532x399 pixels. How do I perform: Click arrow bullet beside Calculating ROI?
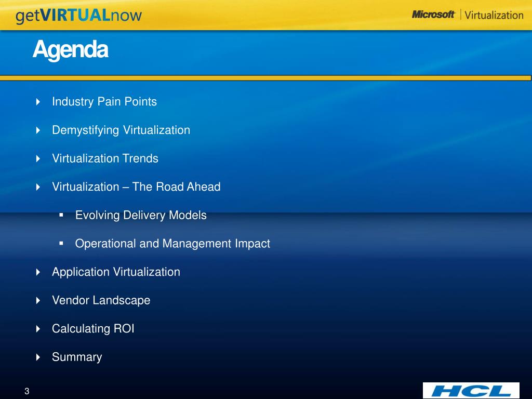[38, 329]
